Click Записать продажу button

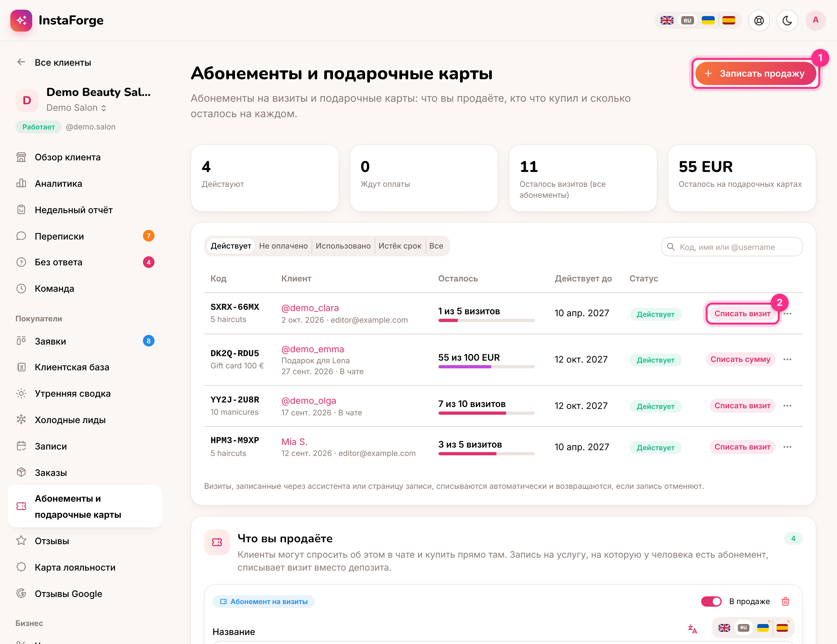(755, 74)
